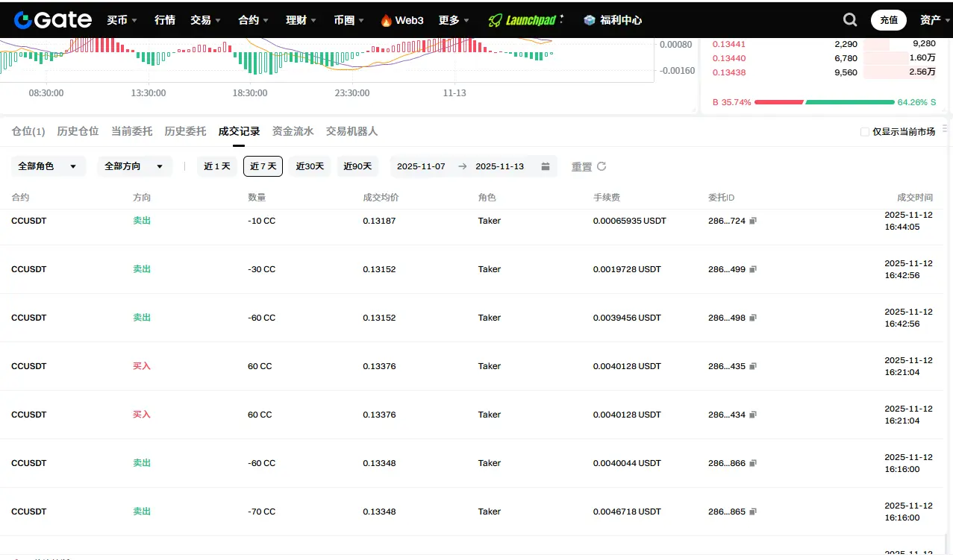Filter by 近1天

pos(217,166)
